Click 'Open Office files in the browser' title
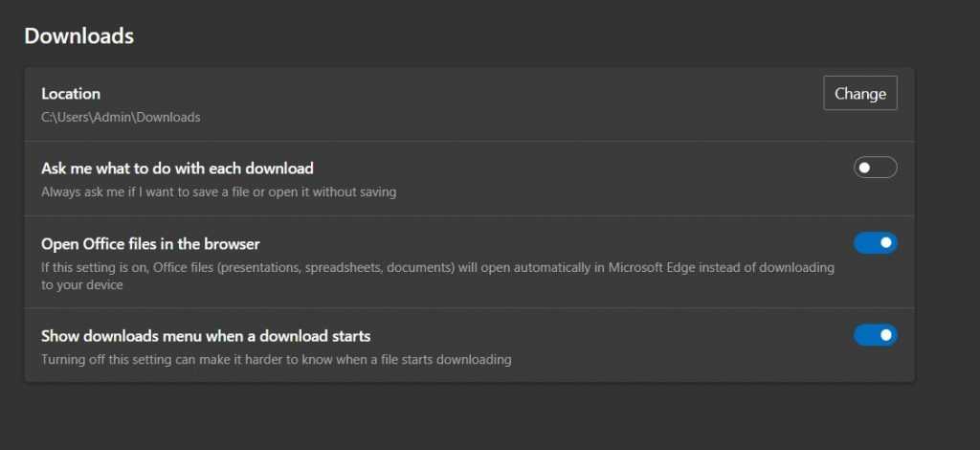980x450 pixels. (150, 243)
